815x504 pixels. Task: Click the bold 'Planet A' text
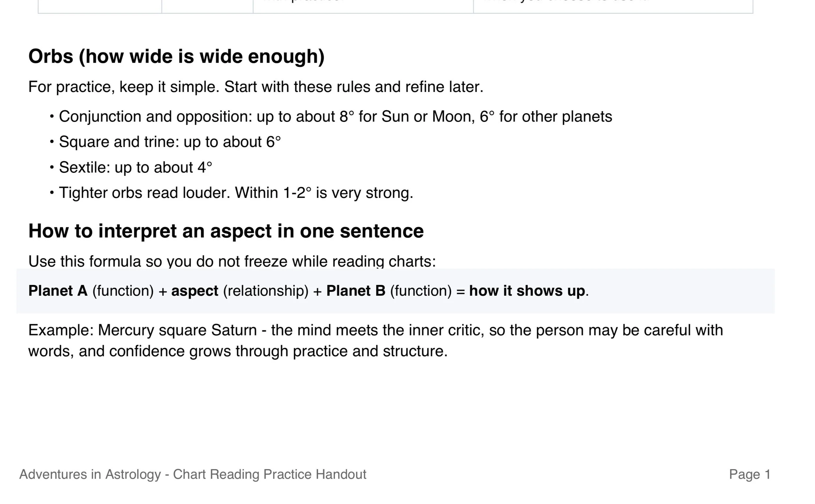tap(58, 291)
